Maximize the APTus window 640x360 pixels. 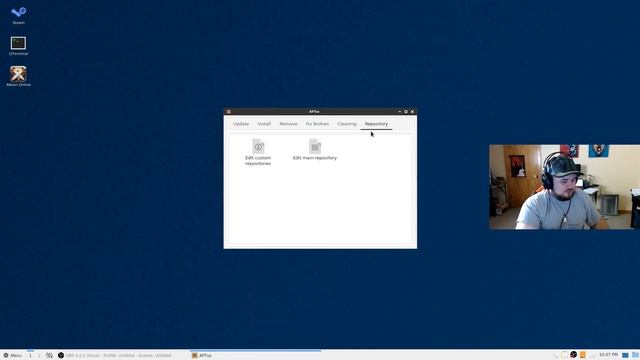[x=406, y=111]
